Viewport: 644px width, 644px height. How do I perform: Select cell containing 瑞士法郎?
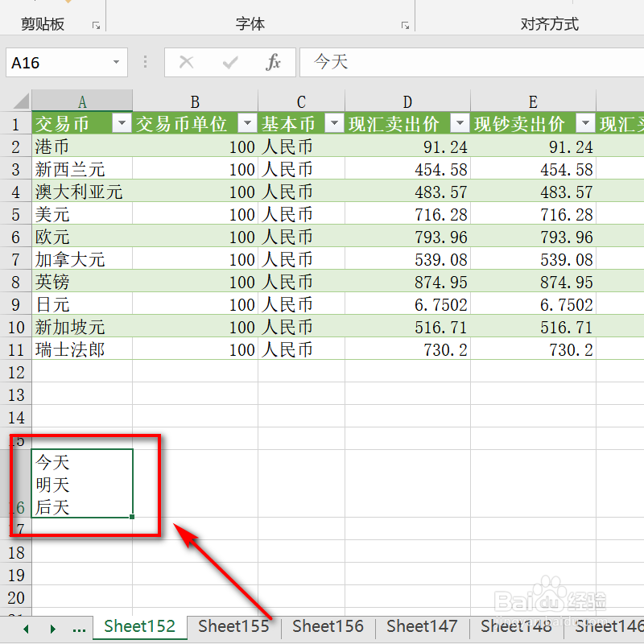[x=82, y=350]
